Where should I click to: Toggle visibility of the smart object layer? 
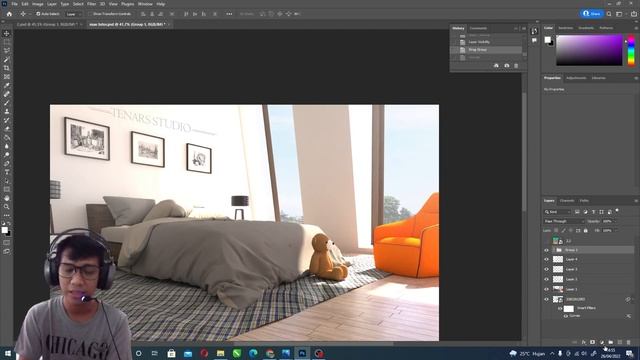coord(547,299)
